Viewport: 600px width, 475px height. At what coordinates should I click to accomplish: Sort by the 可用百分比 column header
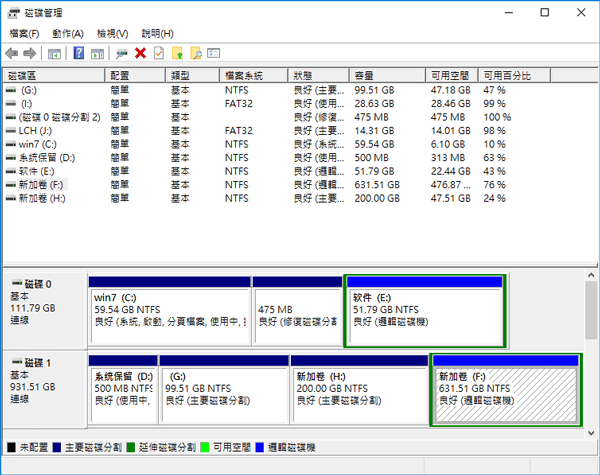tap(514, 75)
